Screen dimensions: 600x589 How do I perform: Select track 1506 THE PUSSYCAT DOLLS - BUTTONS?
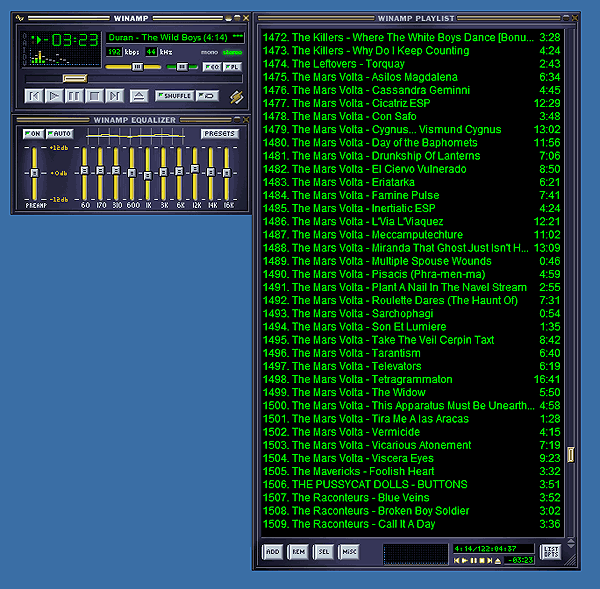click(x=412, y=485)
